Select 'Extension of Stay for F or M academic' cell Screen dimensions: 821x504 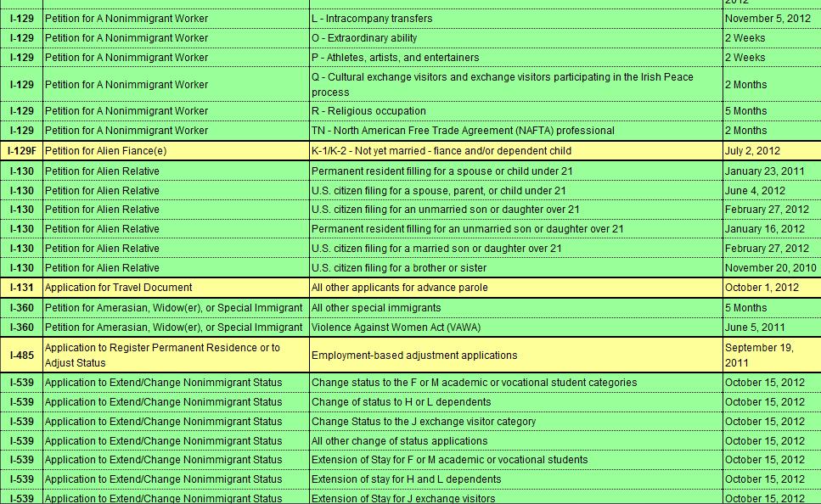point(515,460)
